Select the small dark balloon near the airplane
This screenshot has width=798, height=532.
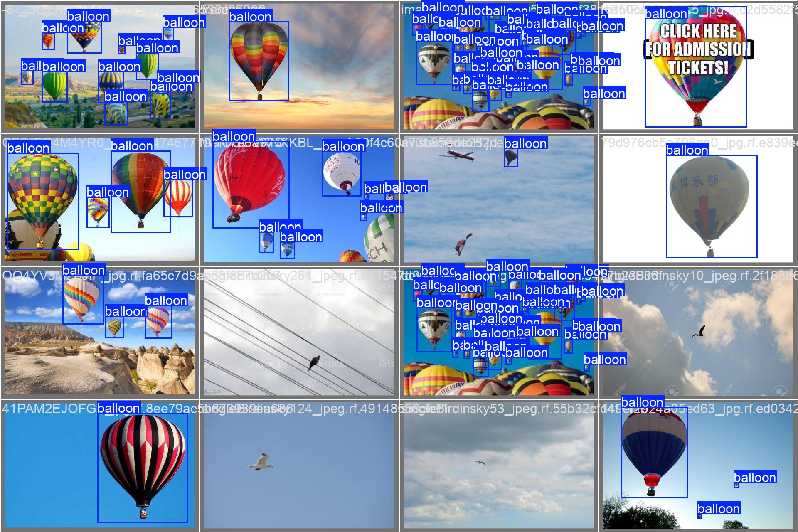[x=511, y=157]
